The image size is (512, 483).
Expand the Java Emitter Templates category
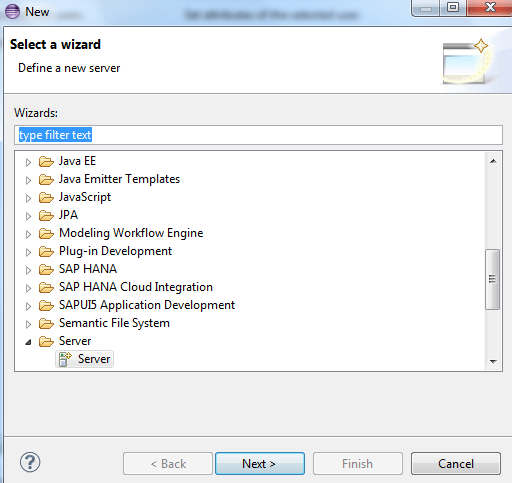pyautogui.click(x=28, y=180)
